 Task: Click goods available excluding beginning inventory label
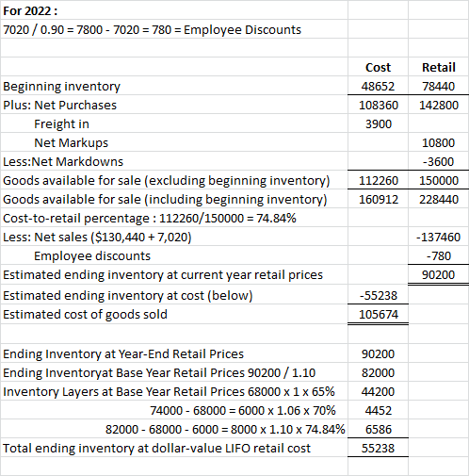tap(167, 181)
